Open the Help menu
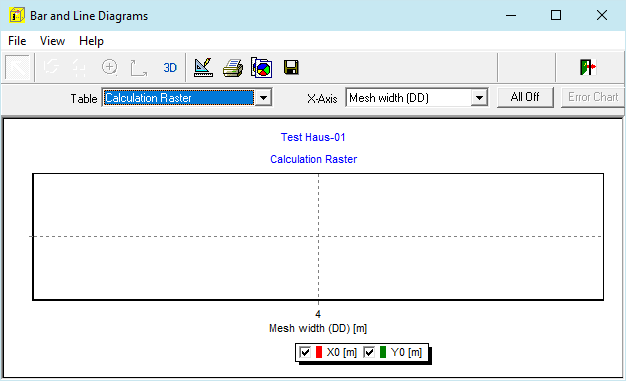626x381 pixels. (91, 41)
